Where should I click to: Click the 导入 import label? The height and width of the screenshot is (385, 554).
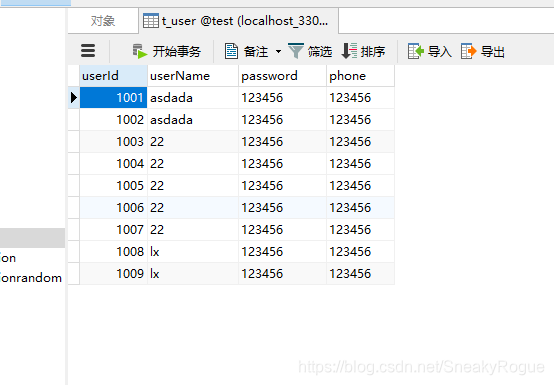[440, 52]
